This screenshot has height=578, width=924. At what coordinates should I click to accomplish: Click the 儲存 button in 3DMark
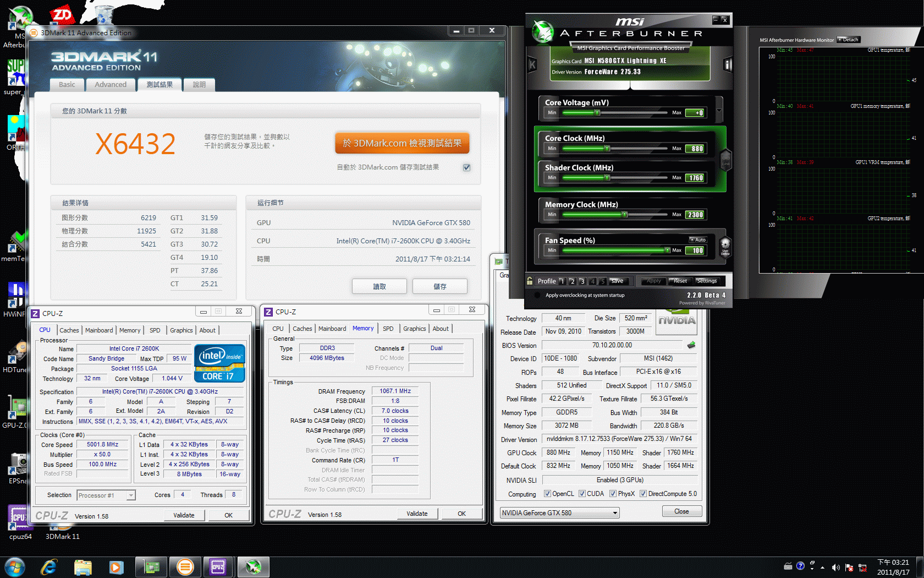[x=440, y=286]
